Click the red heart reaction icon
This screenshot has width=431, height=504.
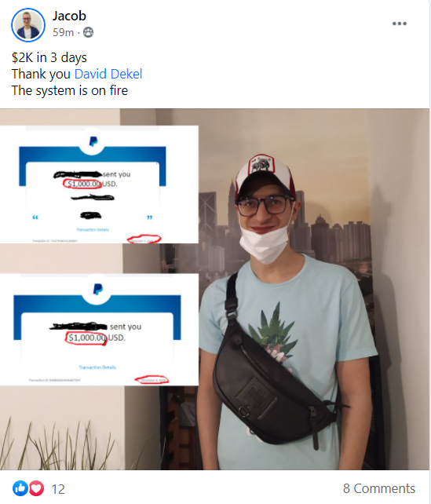click(x=37, y=488)
